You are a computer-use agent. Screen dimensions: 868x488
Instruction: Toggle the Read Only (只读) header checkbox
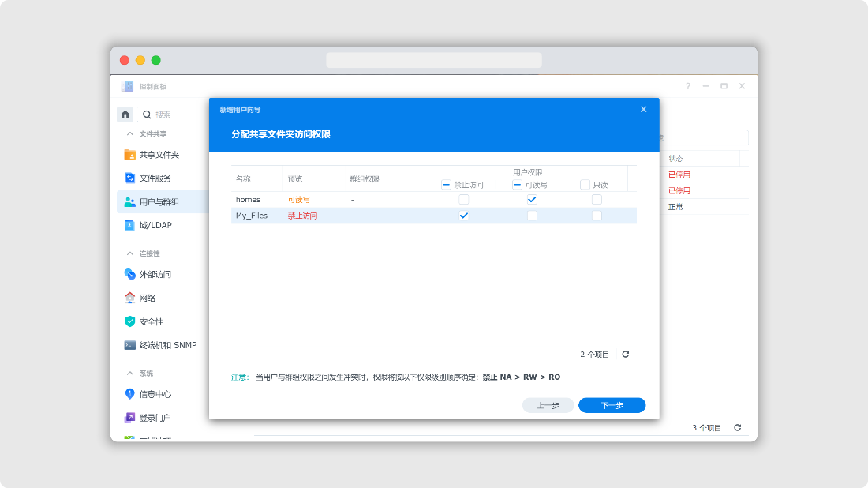click(585, 185)
